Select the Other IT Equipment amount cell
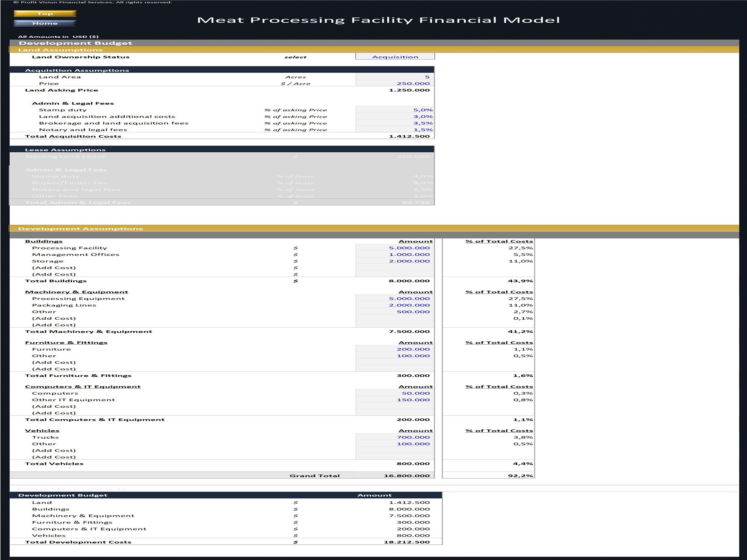Image resolution: width=747 pixels, height=560 pixels. click(x=395, y=400)
